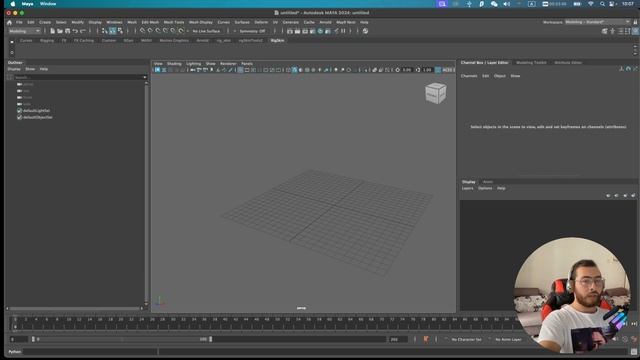Open the No Live Surface field
This screenshot has height=360, width=640.
pos(206,31)
